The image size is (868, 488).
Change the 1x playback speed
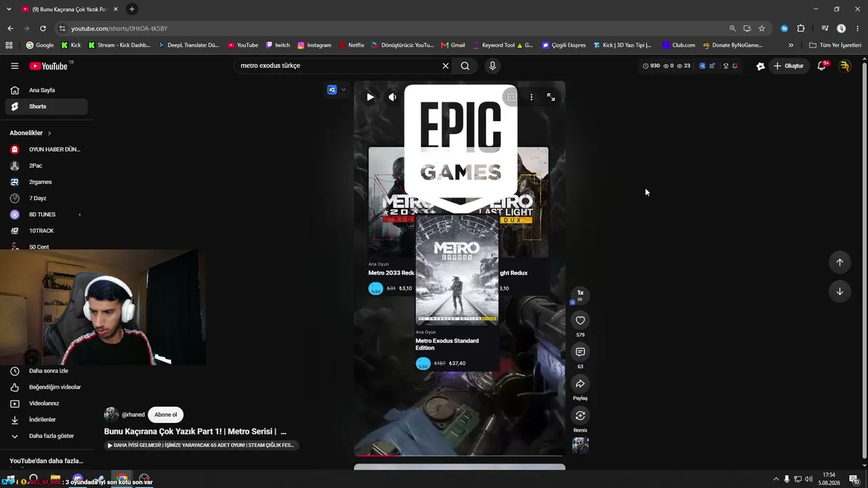(x=580, y=295)
